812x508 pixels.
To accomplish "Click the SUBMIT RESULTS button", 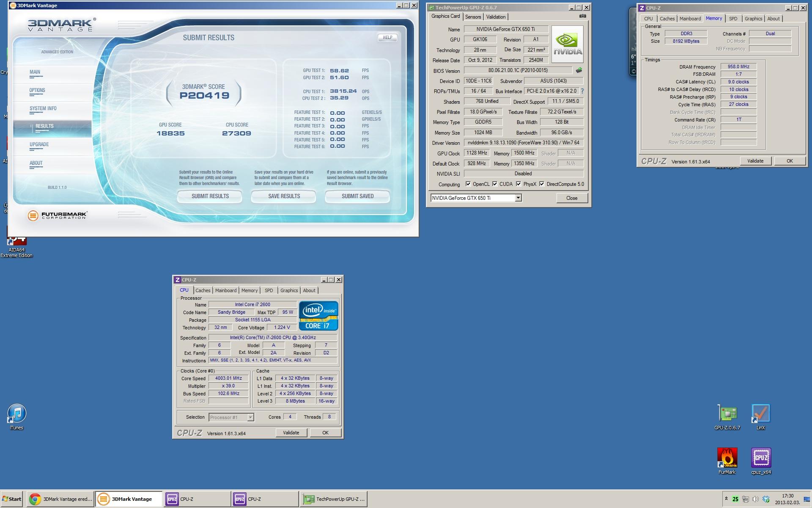I will [210, 196].
